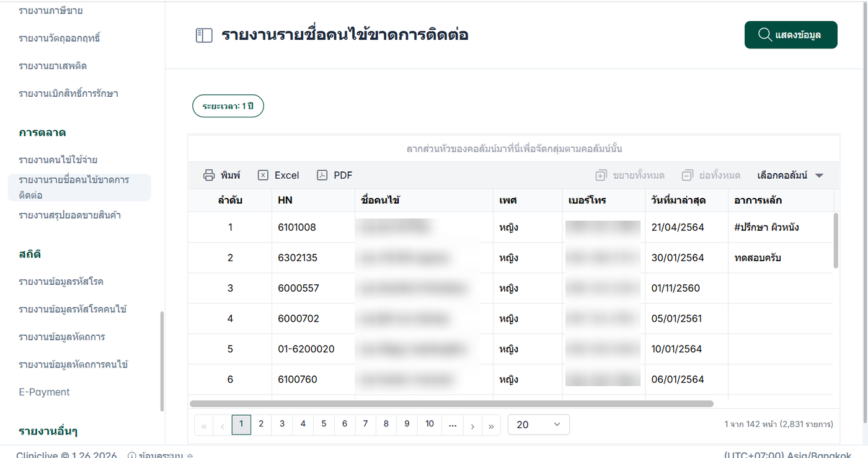Click the ขยายทั้งหมด expand-all icon
This screenshot has width=868, height=458.
[x=601, y=176]
